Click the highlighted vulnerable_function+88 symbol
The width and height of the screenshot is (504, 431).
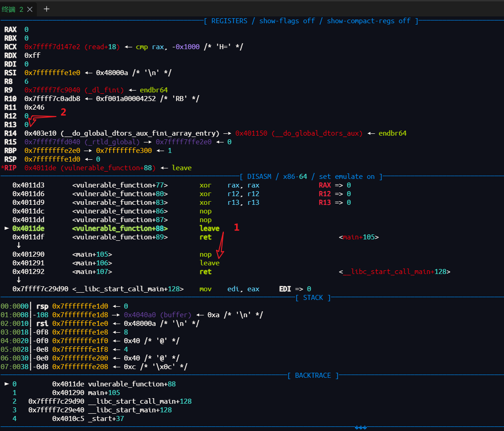(x=120, y=228)
